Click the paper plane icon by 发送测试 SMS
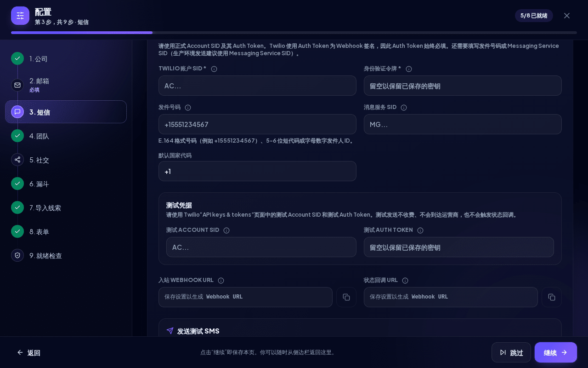588x368 pixels. (x=170, y=331)
